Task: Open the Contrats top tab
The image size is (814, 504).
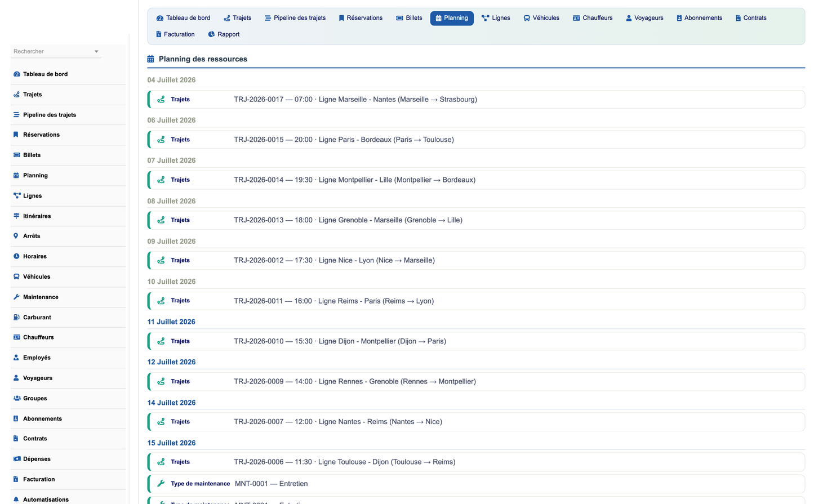Action: click(751, 18)
